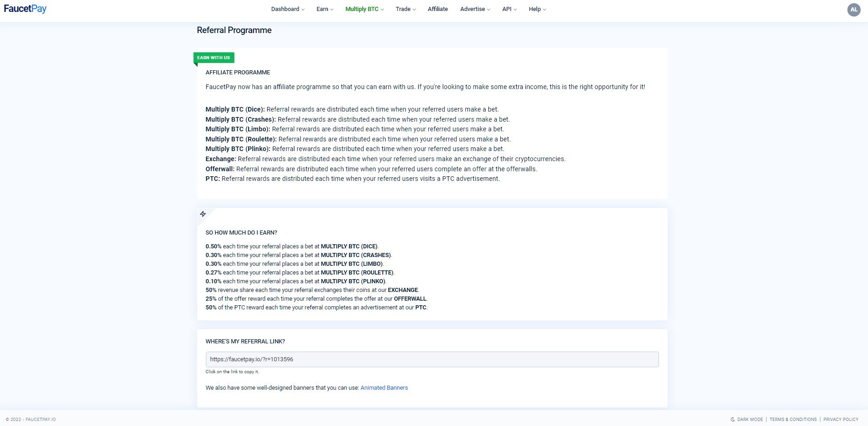Open the Privacy Policy link
Viewport: 868px width, 426px height.
click(841, 419)
